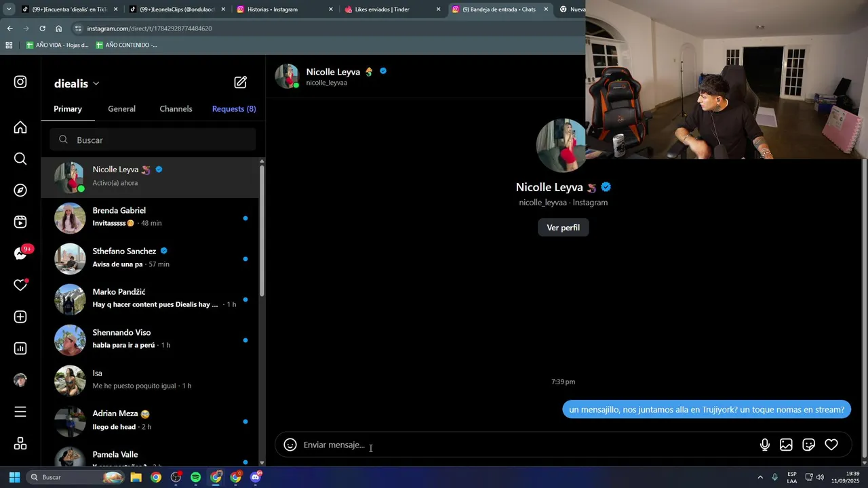Close the Bandeja de entrada Chats tab
Image resolution: width=868 pixels, height=488 pixels.
click(546, 9)
